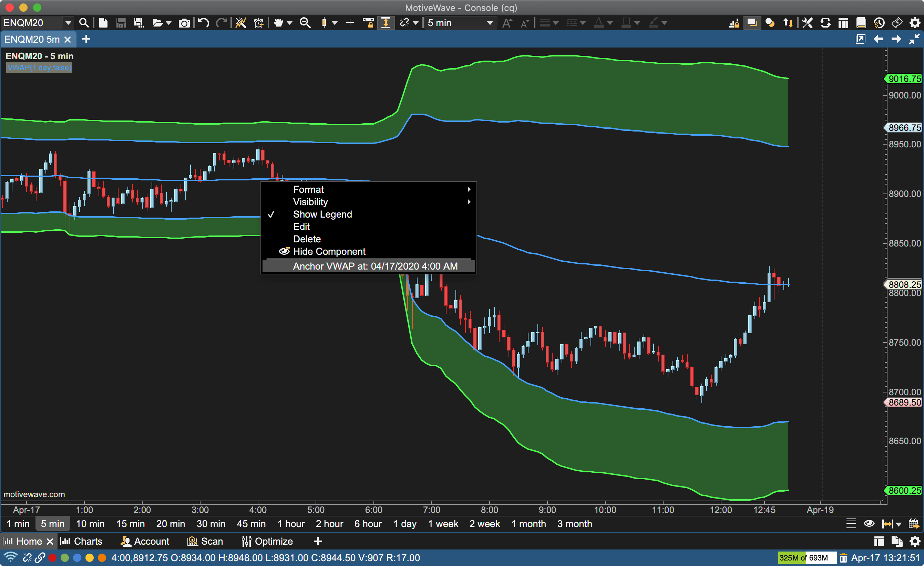Viewport: 924px width, 566px height.
Task: Toggle the lock time scale icon
Action: [368, 23]
